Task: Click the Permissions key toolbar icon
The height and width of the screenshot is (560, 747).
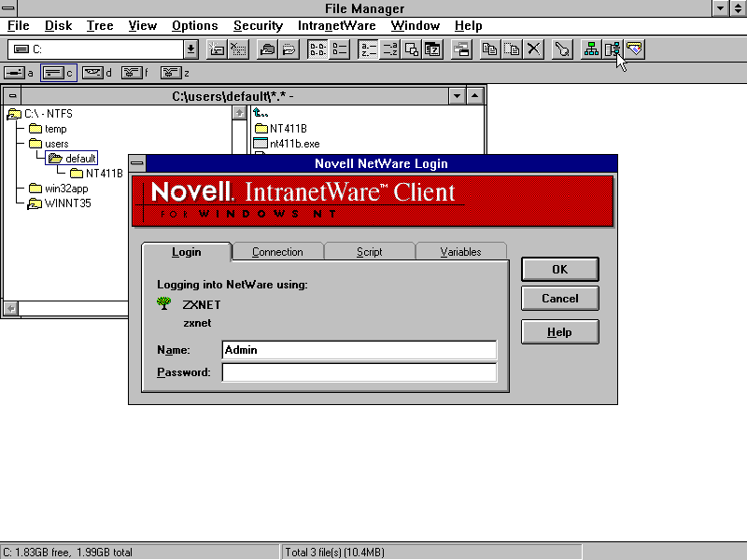Action: [x=562, y=49]
